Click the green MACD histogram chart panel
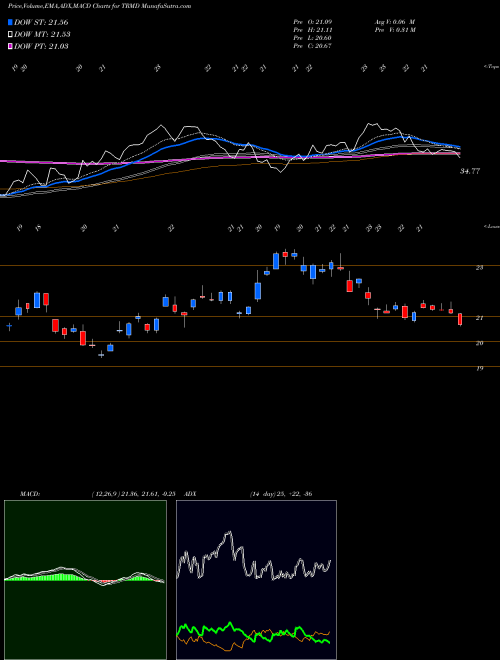This screenshot has width=500, height=660. (x=85, y=580)
